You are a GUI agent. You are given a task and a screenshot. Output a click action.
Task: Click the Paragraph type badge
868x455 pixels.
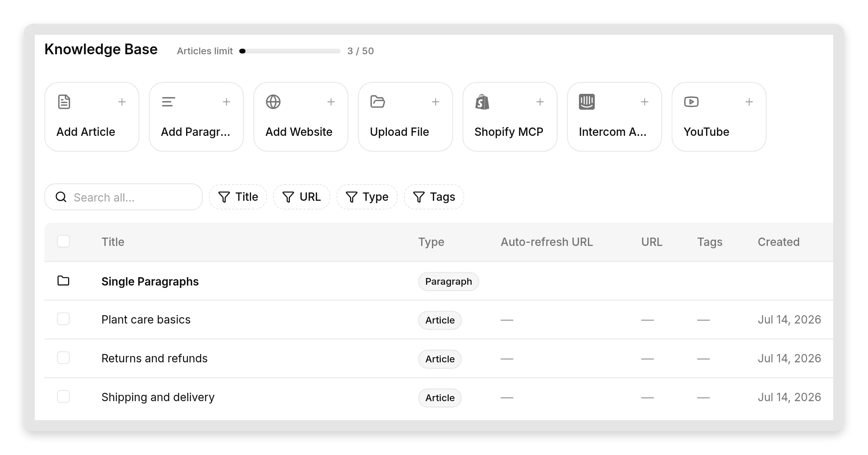pyautogui.click(x=449, y=282)
